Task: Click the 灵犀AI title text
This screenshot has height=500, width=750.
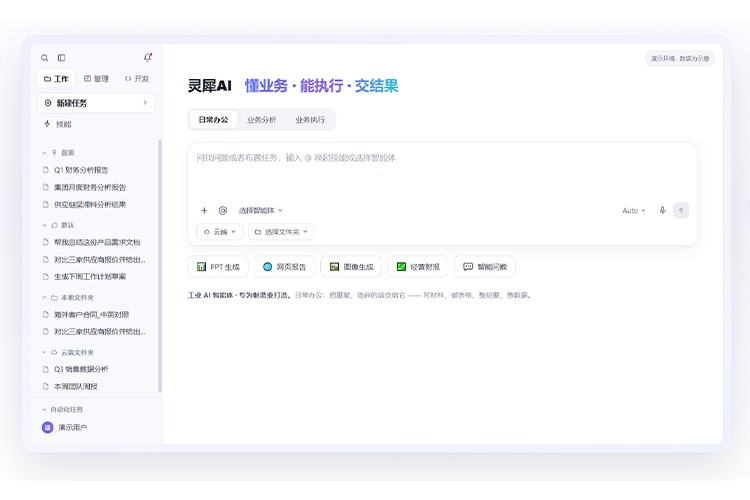Action: pos(210,86)
